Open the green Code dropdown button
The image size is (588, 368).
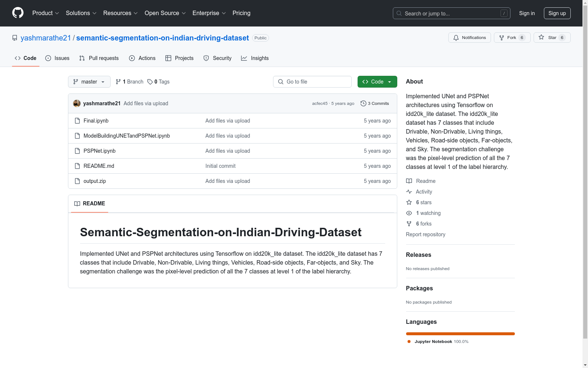(377, 82)
